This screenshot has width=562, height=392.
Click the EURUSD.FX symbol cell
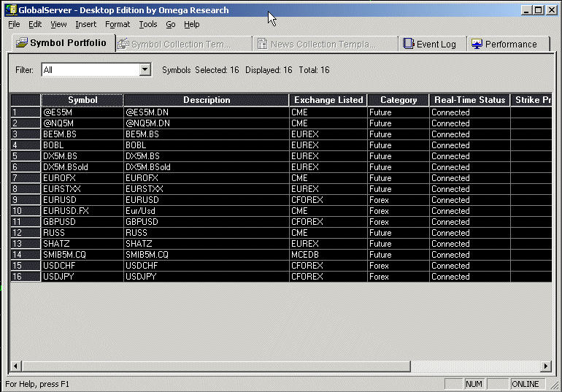pyautogui.click(x=82, y=211)
